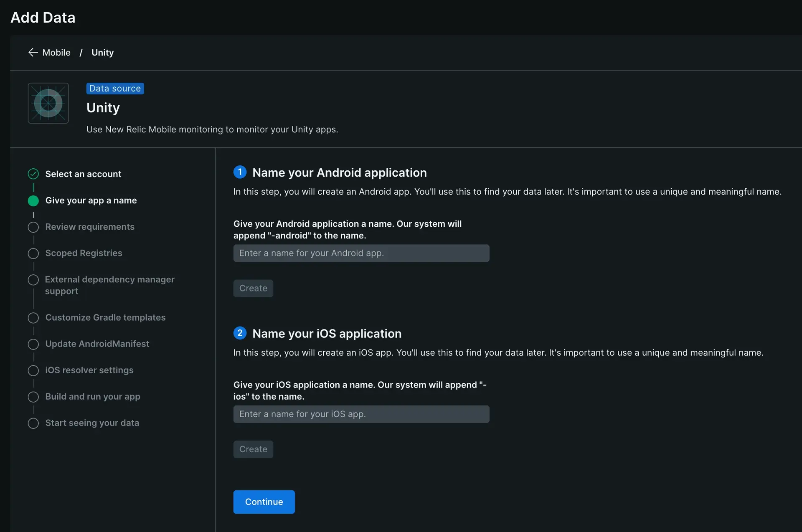This screenshot has width=802, height=532.
Task: Select the Unity breadcrumb item
Action: 102,53
